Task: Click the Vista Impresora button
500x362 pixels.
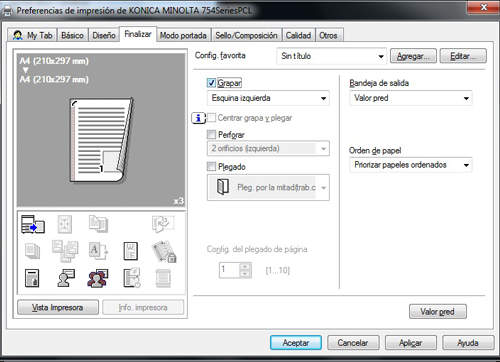Action: [x=58, y=307]
